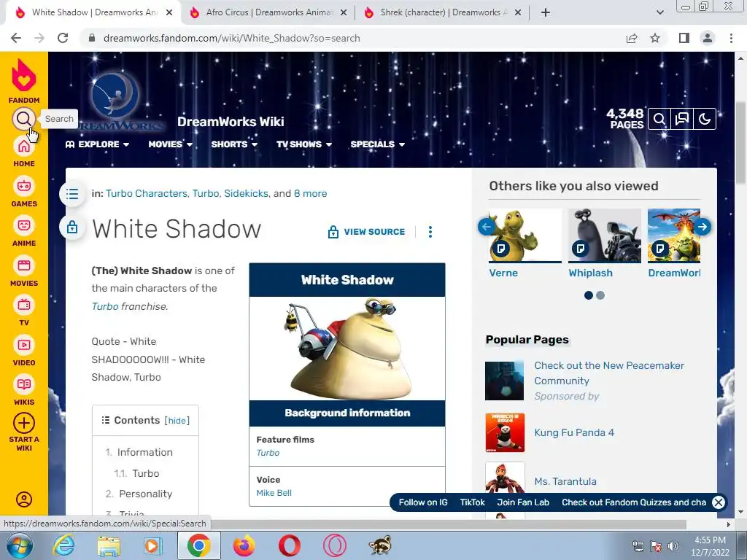Reload the page in Chrome

point(63,38)
